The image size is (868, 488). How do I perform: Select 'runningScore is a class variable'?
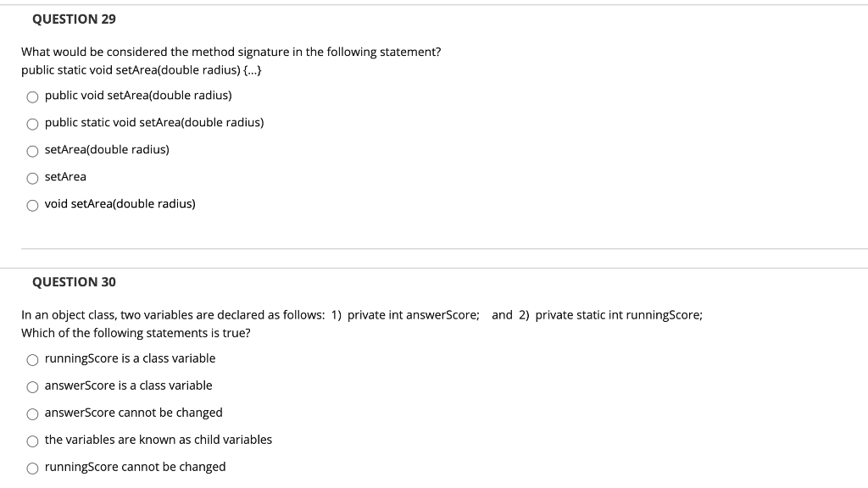[33, 359]
